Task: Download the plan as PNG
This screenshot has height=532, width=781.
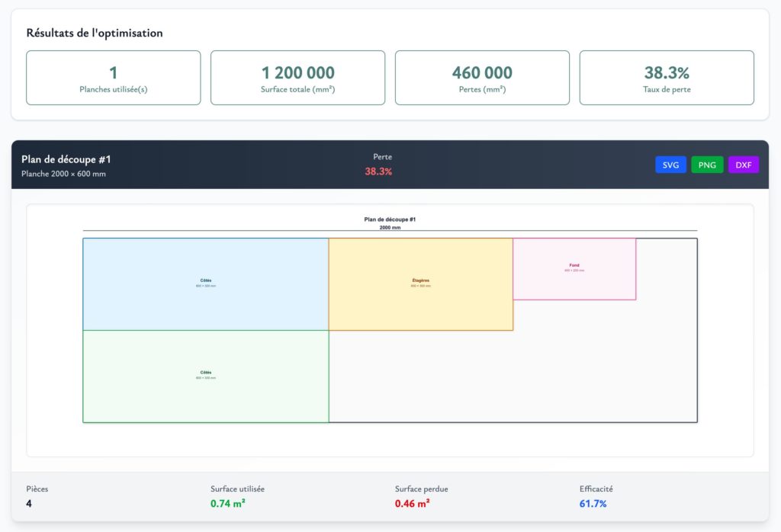Action: click(707, 165)
